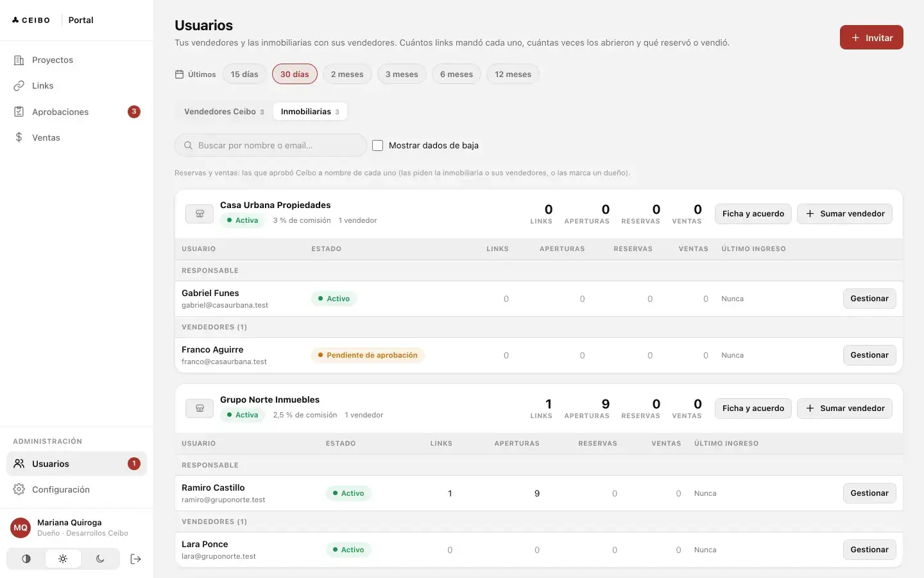924x578 pixels.
Task: Open Ventas with dollar icon
Action: (76, 137)
